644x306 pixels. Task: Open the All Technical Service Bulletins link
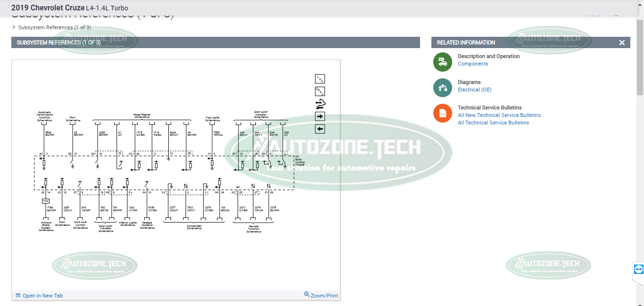pyautogui.click(x=493, y=123)
